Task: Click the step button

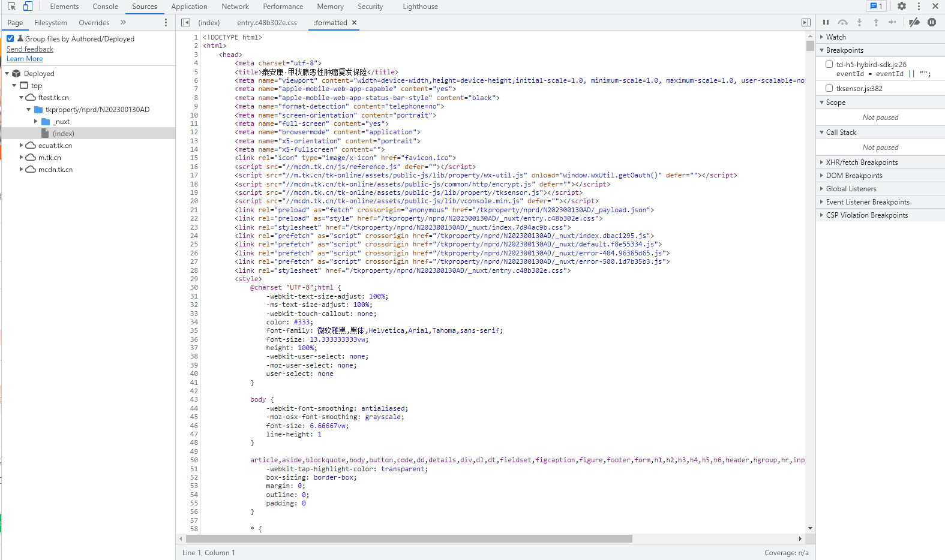Action: point(893,23)
